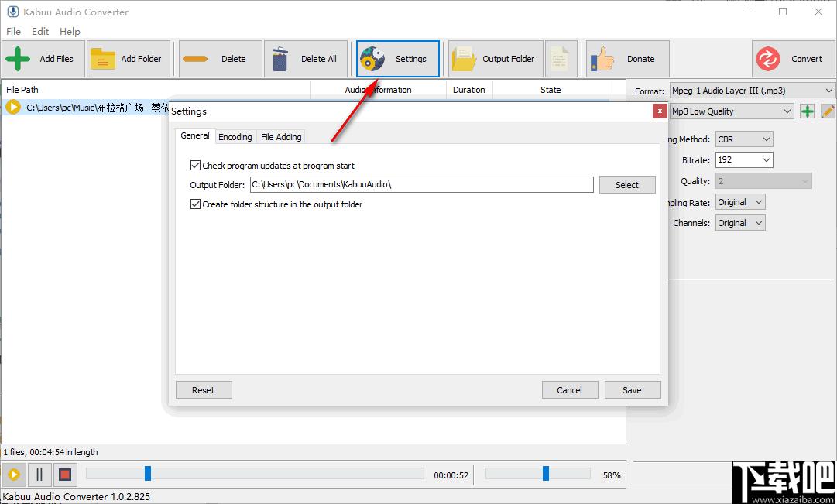
Task: Click the 58% volume readout
Action: (612, 475)
